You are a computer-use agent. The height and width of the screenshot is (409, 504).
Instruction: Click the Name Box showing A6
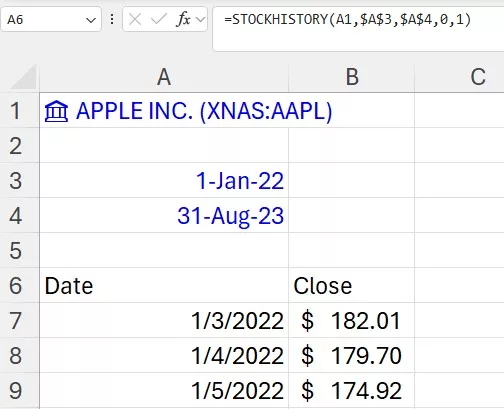pyautogui.click(x=51, y=19)
